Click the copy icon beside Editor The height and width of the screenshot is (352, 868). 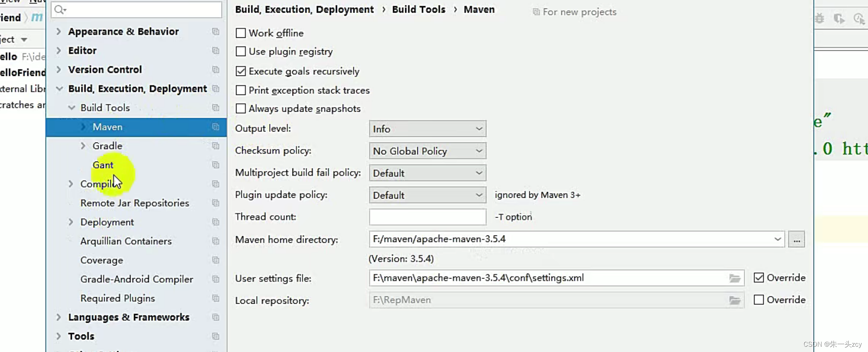(x=216, y=51)
